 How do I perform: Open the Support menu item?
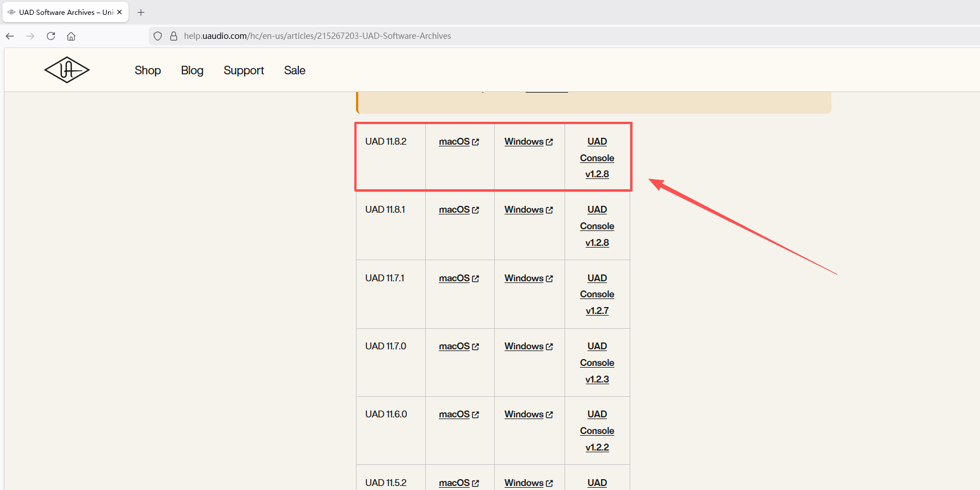(243, 70)
